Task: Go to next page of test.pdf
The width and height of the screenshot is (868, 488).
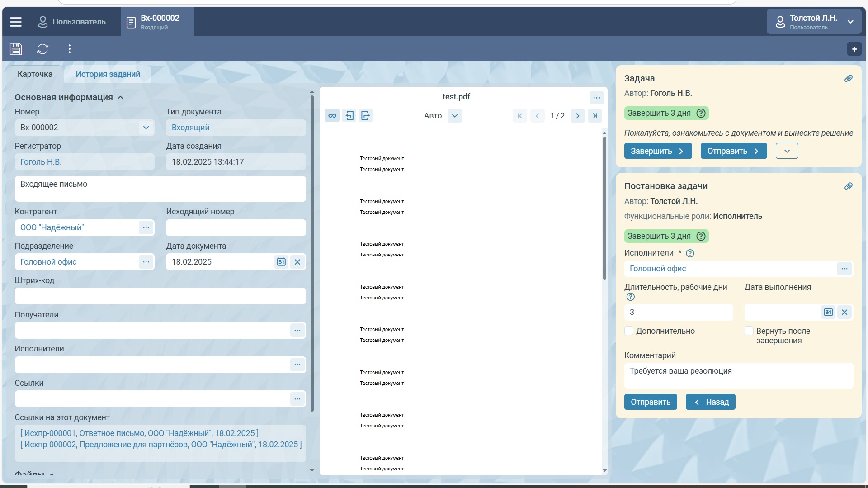Action: click(577, 116)
